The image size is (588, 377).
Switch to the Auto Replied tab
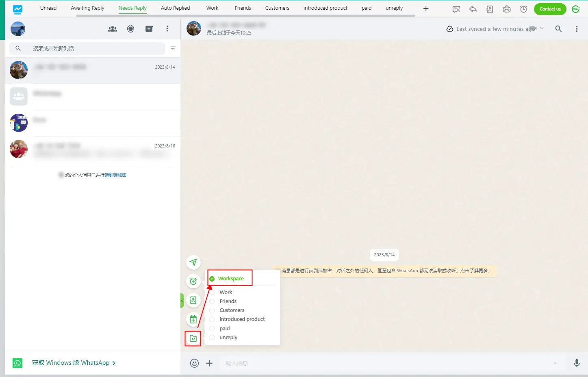coord(175,8)
